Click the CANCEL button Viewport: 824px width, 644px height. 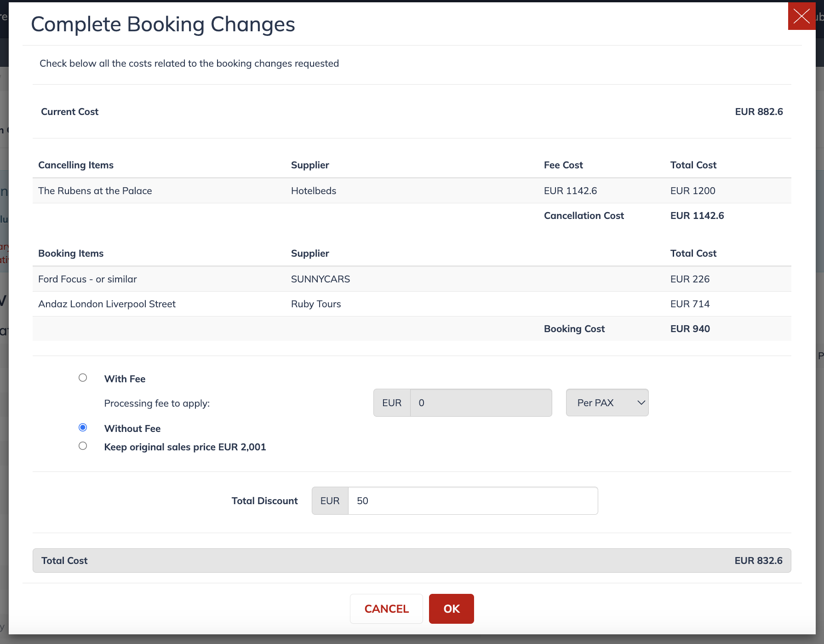pyautogui.click(x=386, y=609)
